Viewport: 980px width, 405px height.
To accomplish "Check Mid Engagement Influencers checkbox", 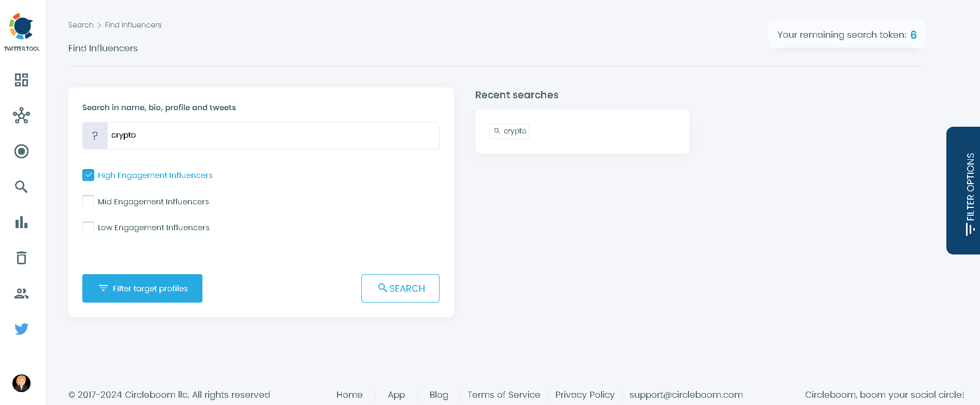I will coord(89,201).
